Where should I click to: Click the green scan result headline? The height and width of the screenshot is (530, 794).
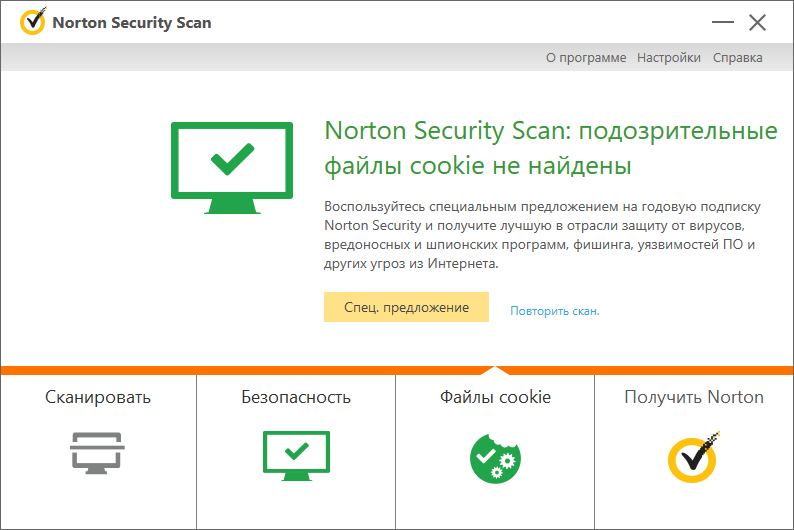coord(550,148)
